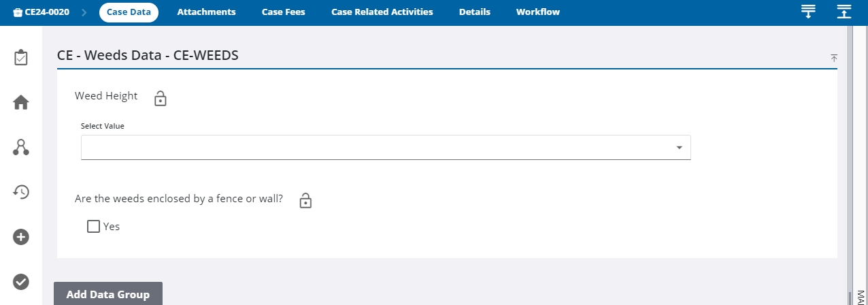Collapse all sections using top bar icon
868x305 pixels.
point(844,12)
